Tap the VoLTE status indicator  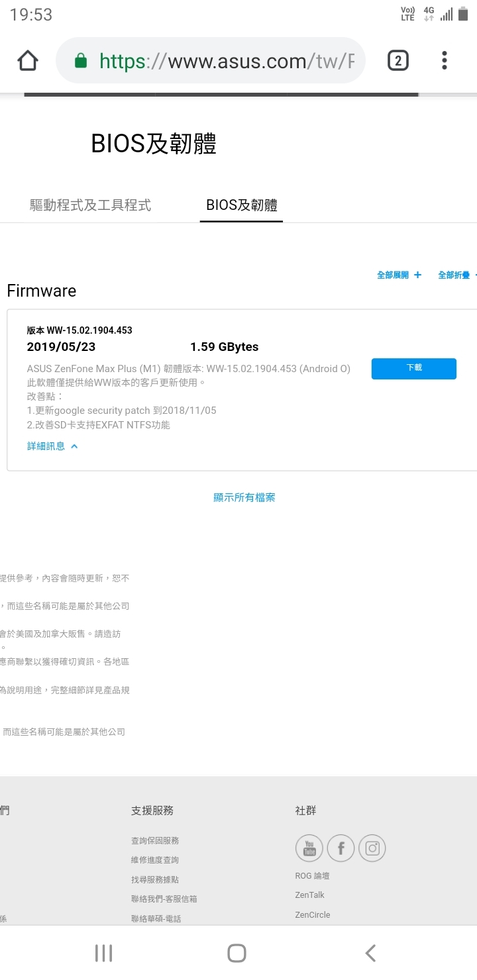click(x=407, y=14)
